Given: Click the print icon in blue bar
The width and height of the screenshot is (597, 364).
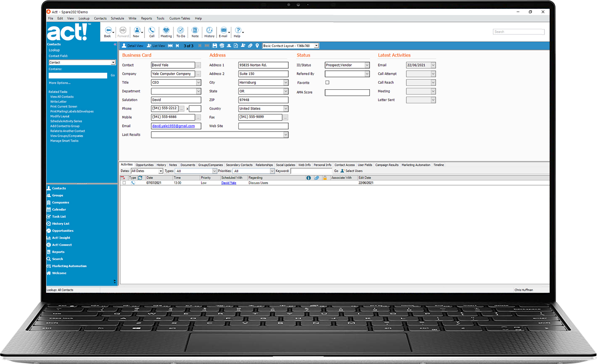Looking at the screenshot, I should coord(222,46).
